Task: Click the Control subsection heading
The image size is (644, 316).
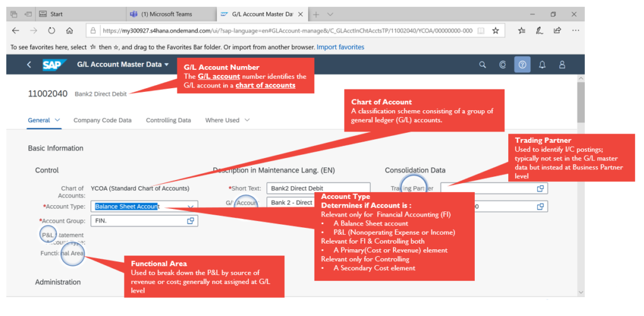Action: [x=47, y=170]
